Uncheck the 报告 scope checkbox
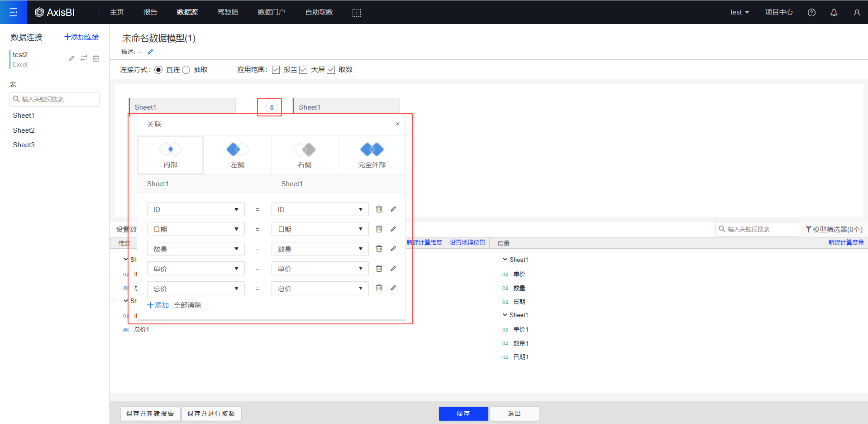 [x=276, y=70]
